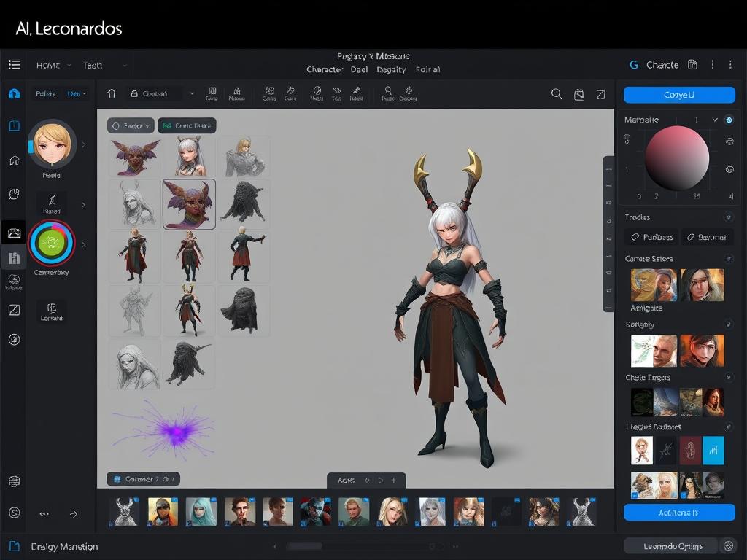Toggle the Trodes section round button

728,217
